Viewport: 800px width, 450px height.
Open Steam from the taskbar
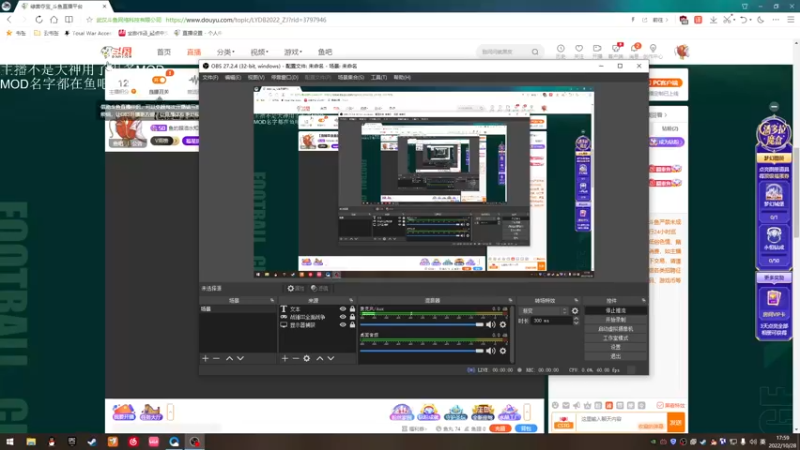pyautogui.click(x=92, y=442)
